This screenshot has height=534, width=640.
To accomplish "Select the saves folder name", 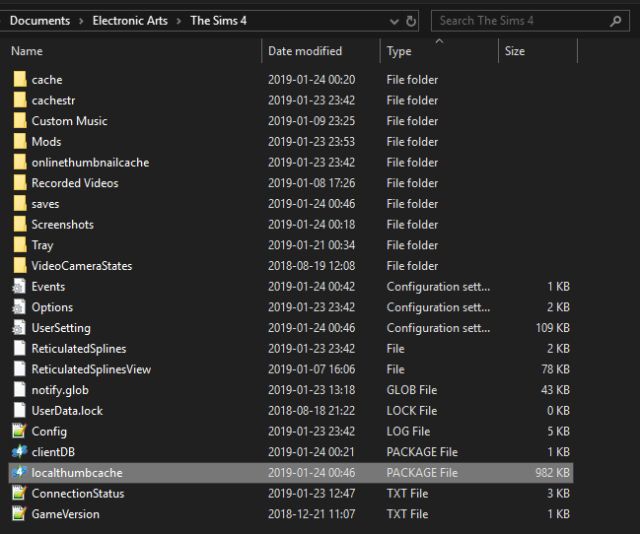I will point(45,204).
